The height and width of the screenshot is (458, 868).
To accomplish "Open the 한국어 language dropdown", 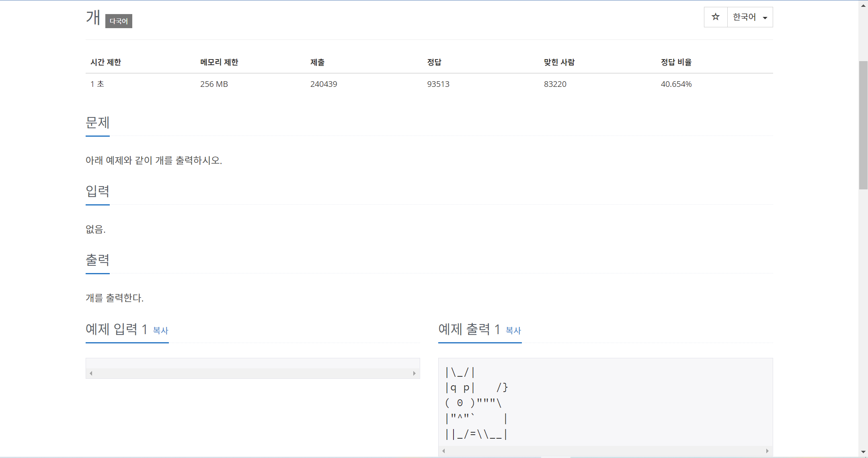I will [750, 17].
